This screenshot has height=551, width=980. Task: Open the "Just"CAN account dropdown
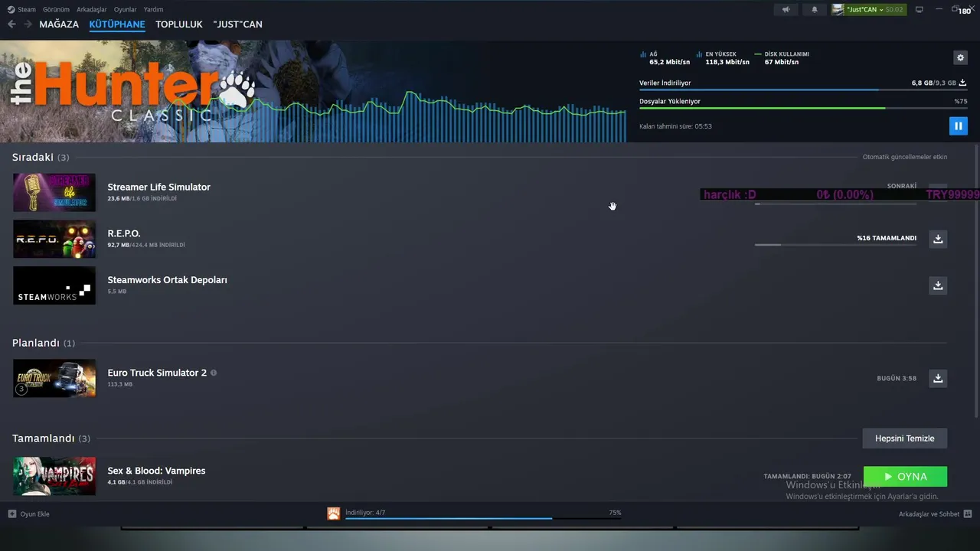tap(867, 9)
